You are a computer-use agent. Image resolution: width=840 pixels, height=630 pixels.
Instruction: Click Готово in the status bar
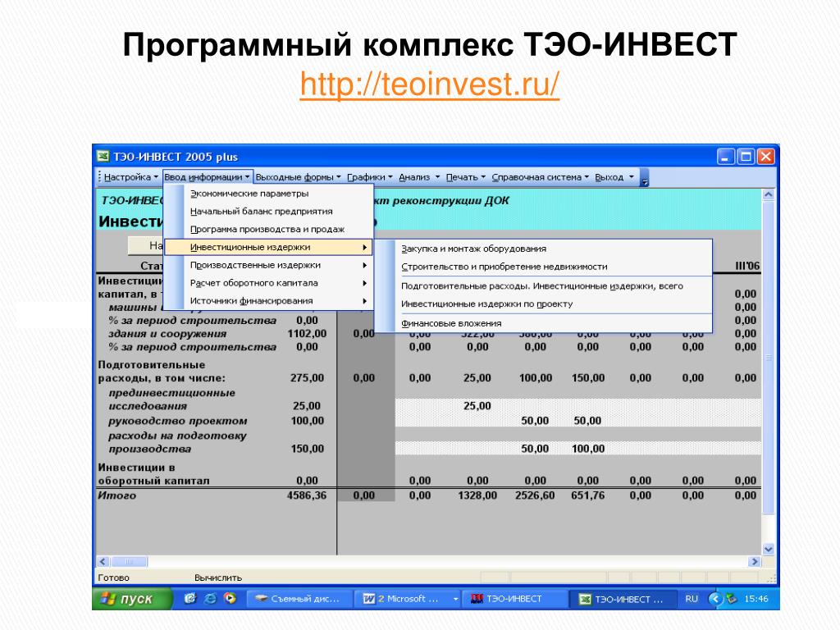click(113, 578)
